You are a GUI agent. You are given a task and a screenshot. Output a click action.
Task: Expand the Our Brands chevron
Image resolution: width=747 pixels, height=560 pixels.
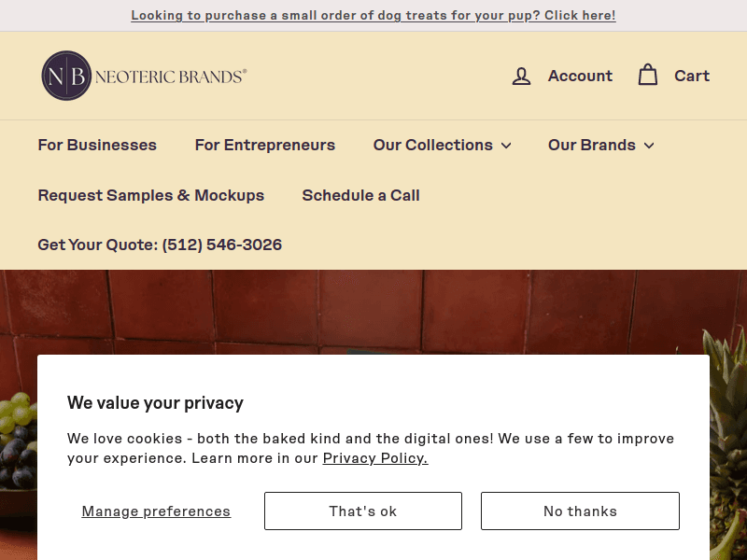click(x=649, y=146)
